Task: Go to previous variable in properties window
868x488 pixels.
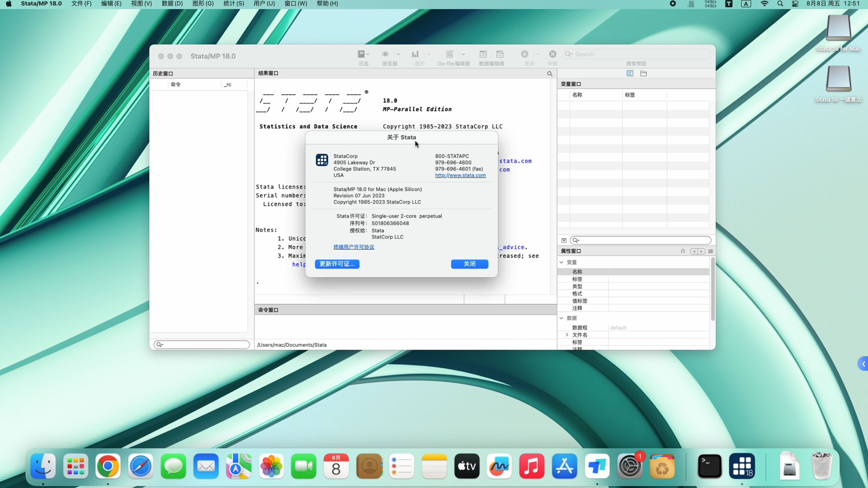Action: pos(694,251)
